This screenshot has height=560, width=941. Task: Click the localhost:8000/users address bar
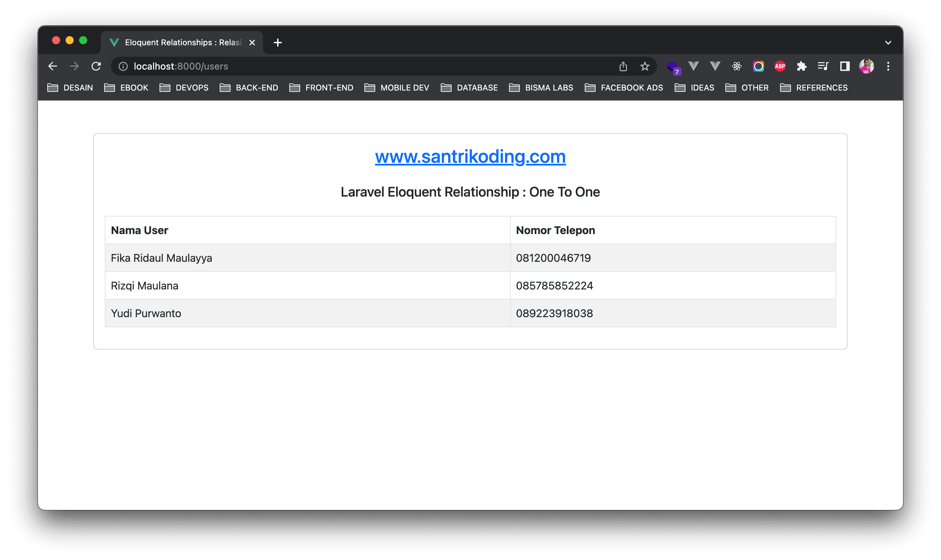coord(340,67)
